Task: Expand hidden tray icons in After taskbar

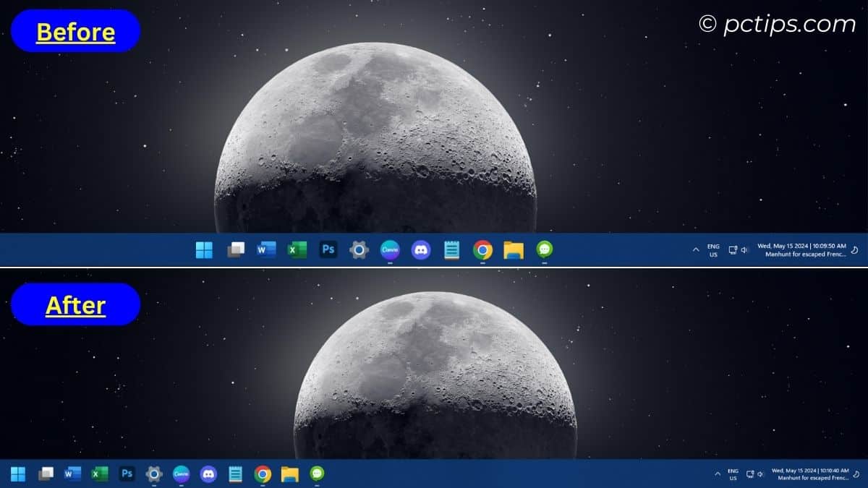Action: tap(718, 474)
